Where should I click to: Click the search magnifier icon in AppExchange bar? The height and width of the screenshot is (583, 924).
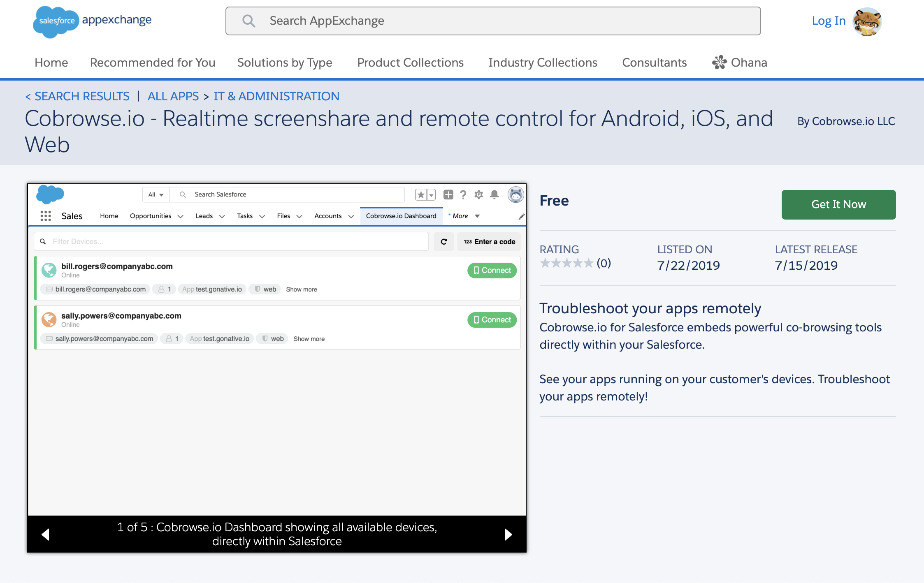point(248,21)
